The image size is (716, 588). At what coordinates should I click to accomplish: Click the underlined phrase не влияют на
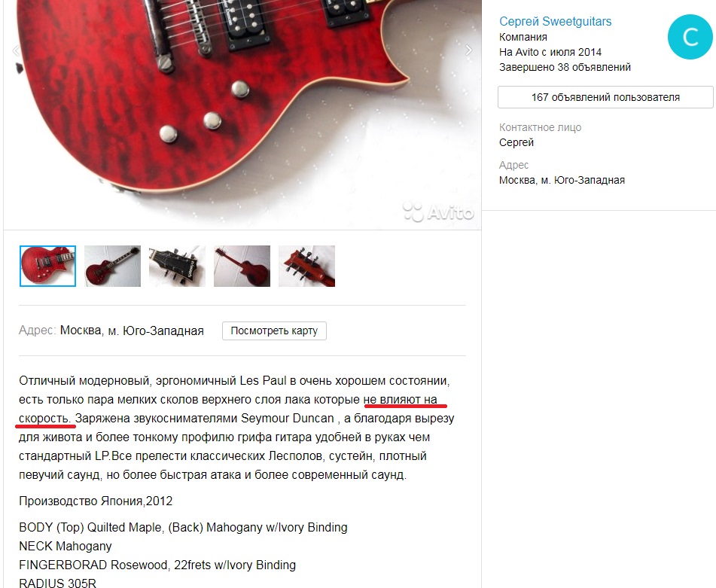(401, 400)
